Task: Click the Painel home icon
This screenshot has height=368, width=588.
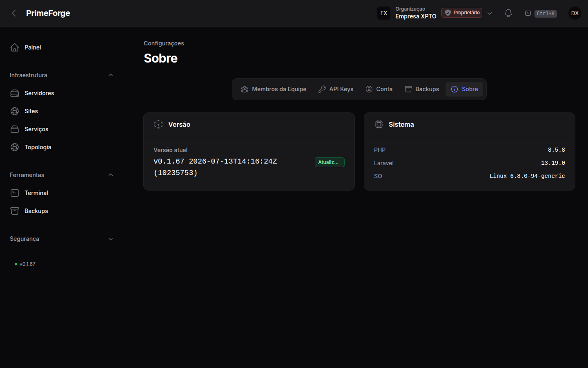Action: click(15, 47)
